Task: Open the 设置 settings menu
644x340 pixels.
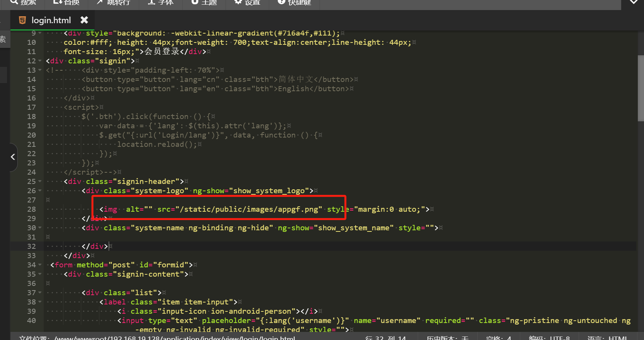Action: click(248, 2)
